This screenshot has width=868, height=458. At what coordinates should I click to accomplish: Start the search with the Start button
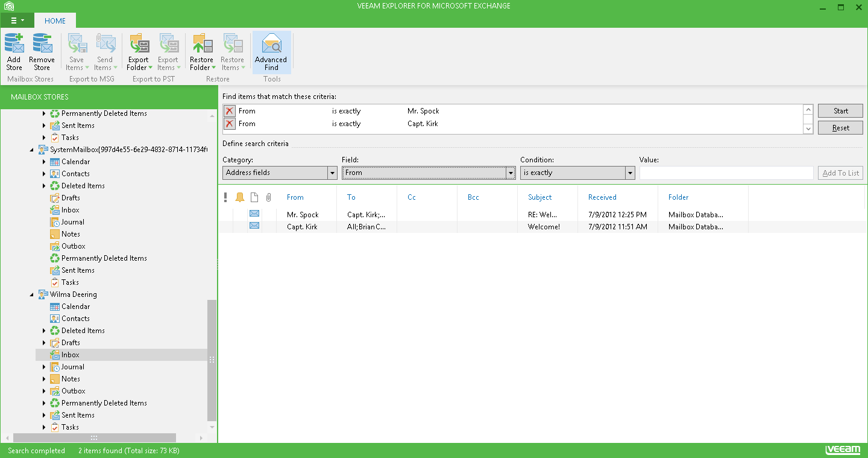(x=840, y=111)
